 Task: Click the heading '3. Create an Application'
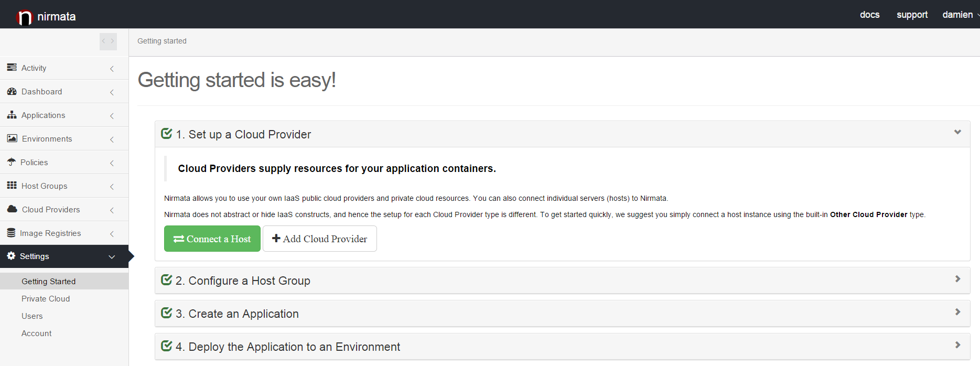click(237, 314)
